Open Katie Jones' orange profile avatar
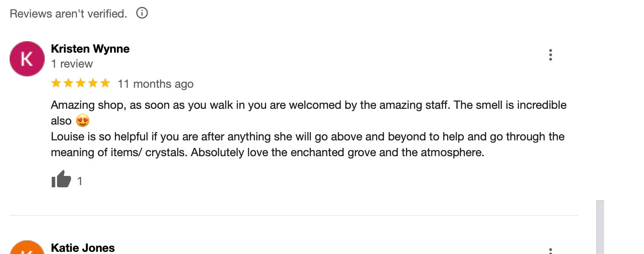 click(x=27, y=248)
